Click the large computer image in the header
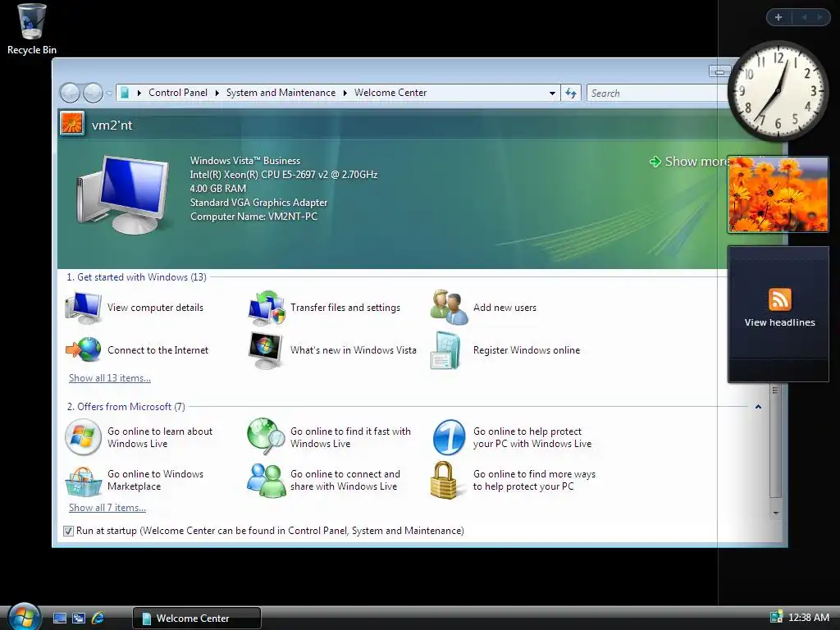This screenshot has height=630, width=840. (123, 194)
